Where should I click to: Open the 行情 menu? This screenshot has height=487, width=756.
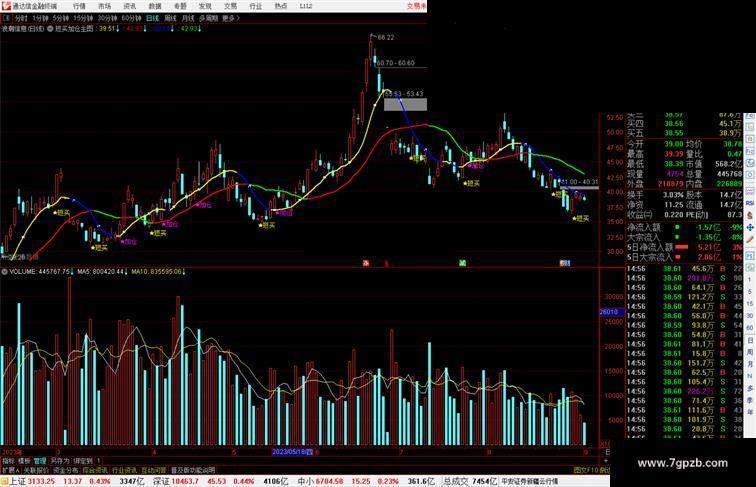tap(79, 6)
